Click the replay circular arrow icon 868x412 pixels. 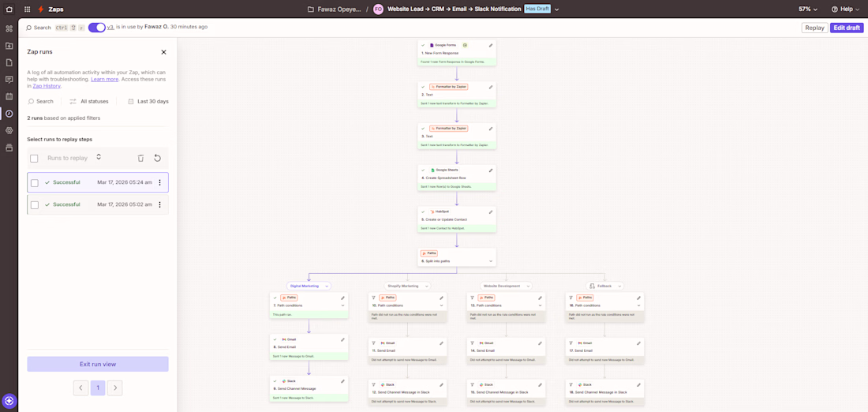tap(157, 158)
